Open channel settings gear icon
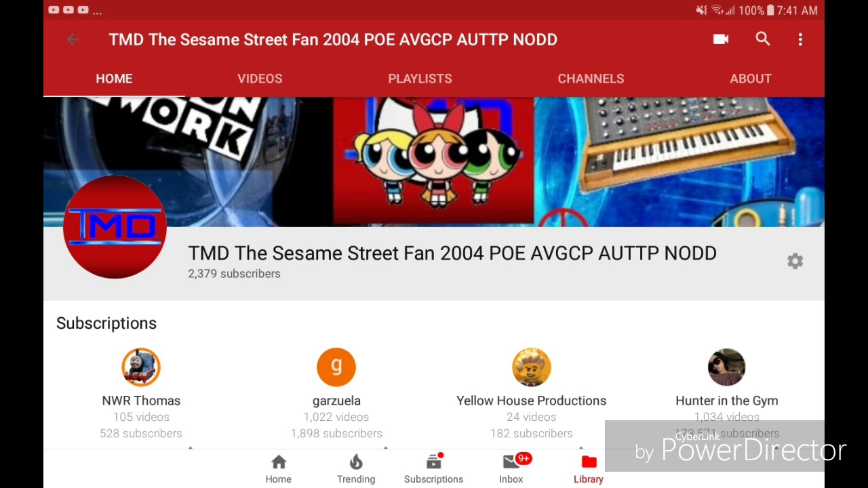The height and width of the screenshot is (488, 868). tap(795, 262)
